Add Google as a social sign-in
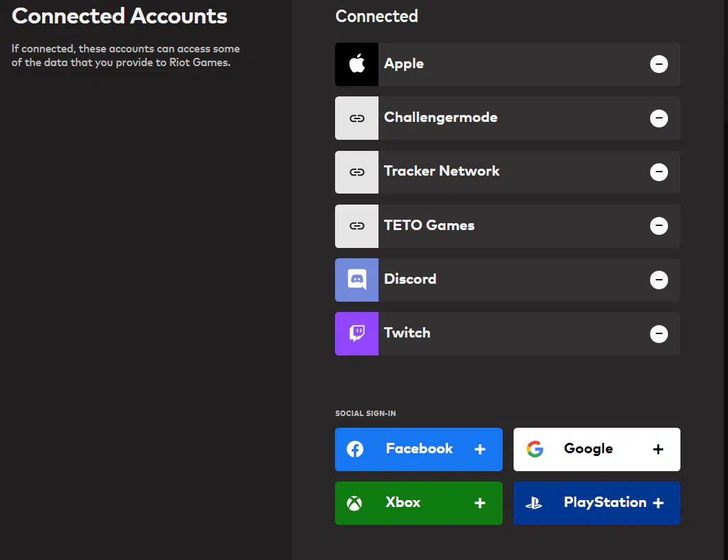728x560 pixels. [x=596, y=449]
